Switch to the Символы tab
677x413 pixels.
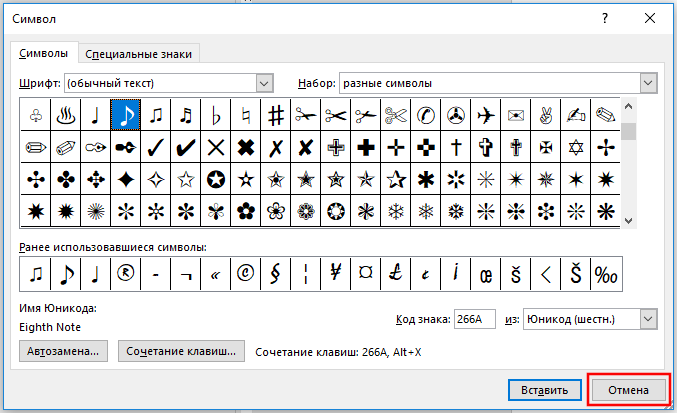pyautogui.click(x=44, y=54)
